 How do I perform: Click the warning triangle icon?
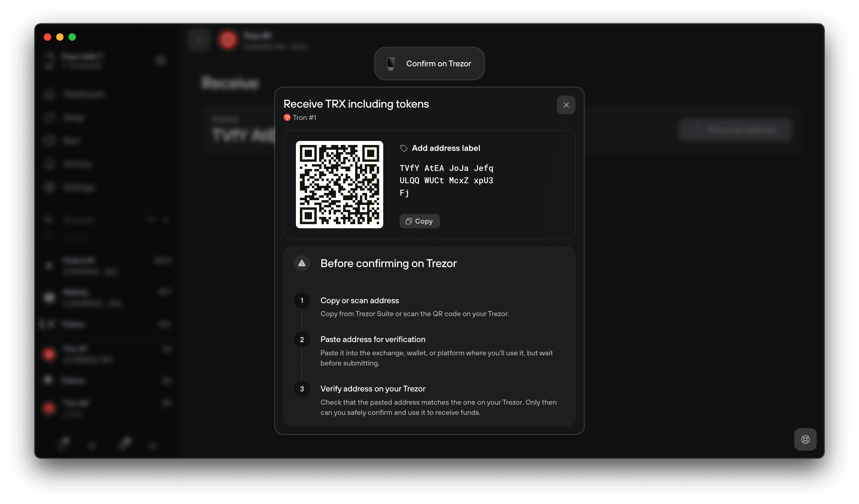click(x=302, y=263)
